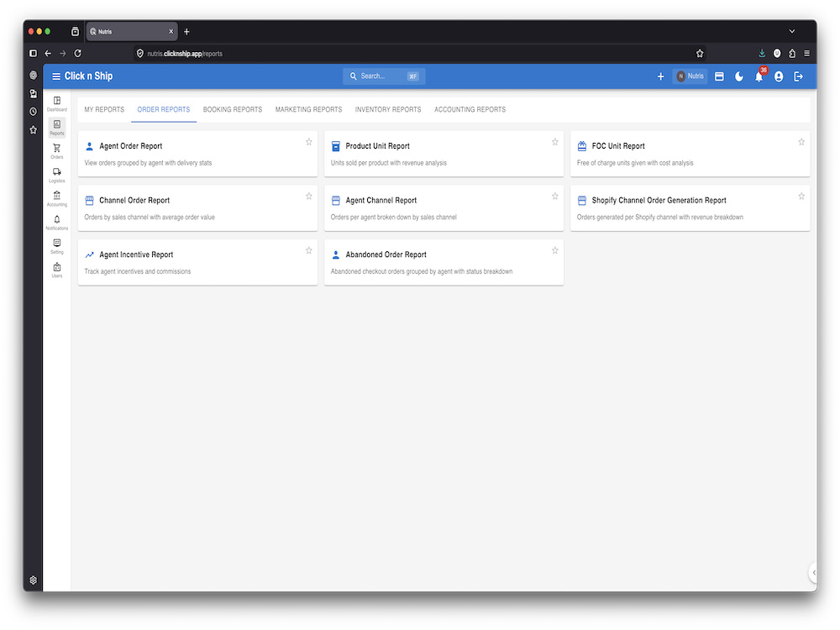This screenshot has width=840, height=630.
Task: Open the Marketing Reports tab
Action: pos(308,109)
